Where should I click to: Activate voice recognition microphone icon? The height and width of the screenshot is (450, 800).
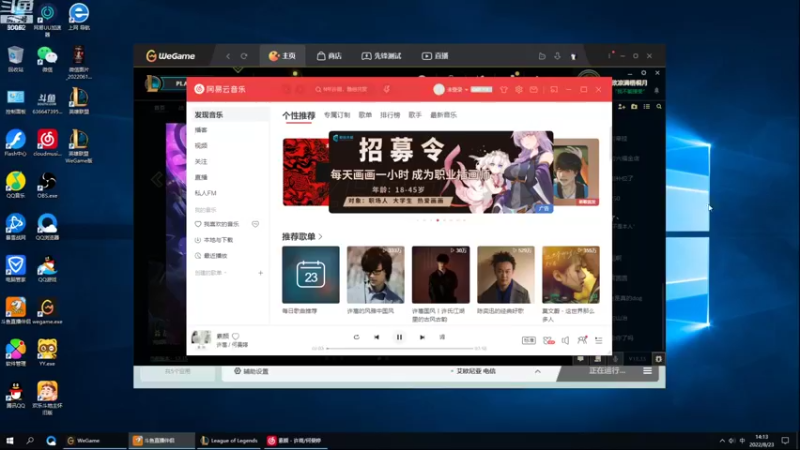point(387,89)
